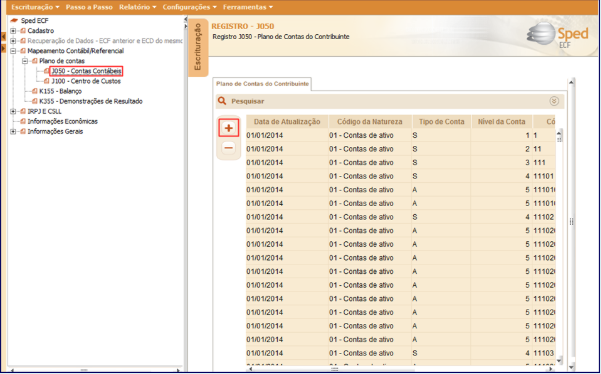Click the left-edge collapse arrow icon
601x374 pixels.
[x=3, y=37]
